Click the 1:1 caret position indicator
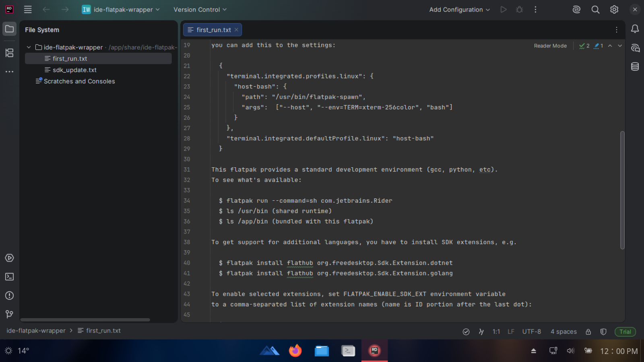 point(496,332)
